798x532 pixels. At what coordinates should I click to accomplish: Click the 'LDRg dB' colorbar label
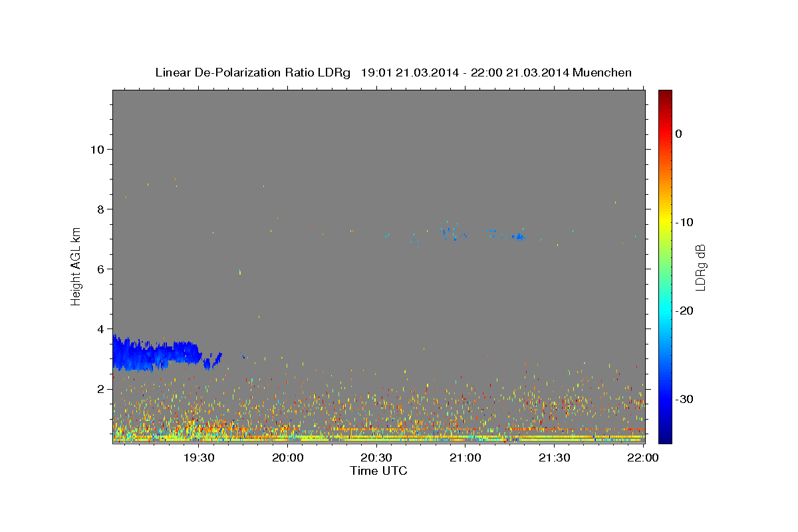(700, 267)
